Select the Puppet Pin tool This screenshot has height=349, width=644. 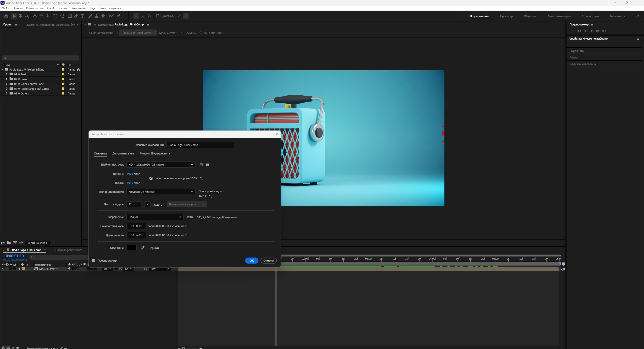click(x=119, y=16)
